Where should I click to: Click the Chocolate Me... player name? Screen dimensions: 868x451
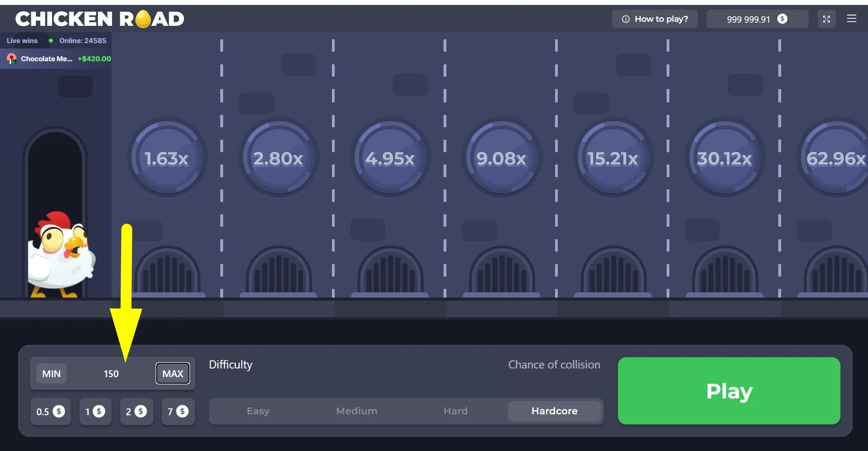tap(47, 58)
